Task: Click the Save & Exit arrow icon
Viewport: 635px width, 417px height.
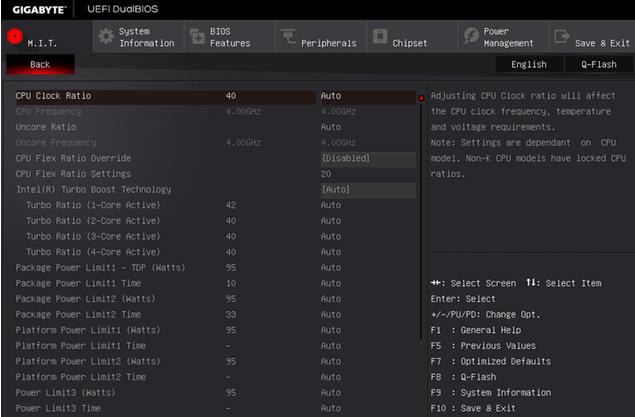Action: pyautogui.click(x=561, y=37)
